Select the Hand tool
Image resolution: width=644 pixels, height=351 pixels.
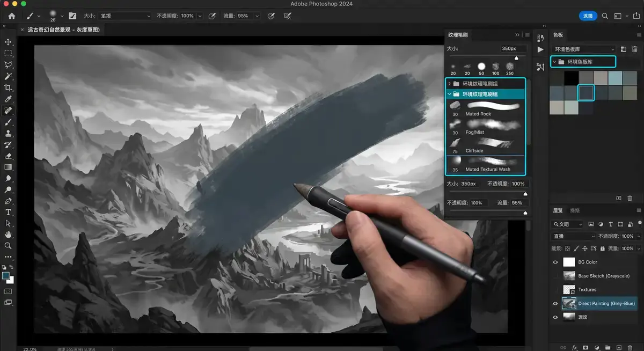[8, 235]
